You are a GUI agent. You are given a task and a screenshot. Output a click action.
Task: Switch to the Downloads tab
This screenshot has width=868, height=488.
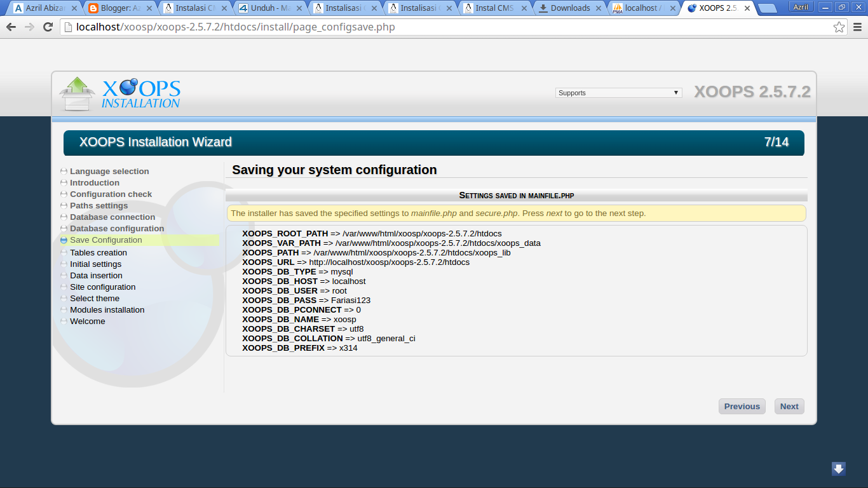568,8
